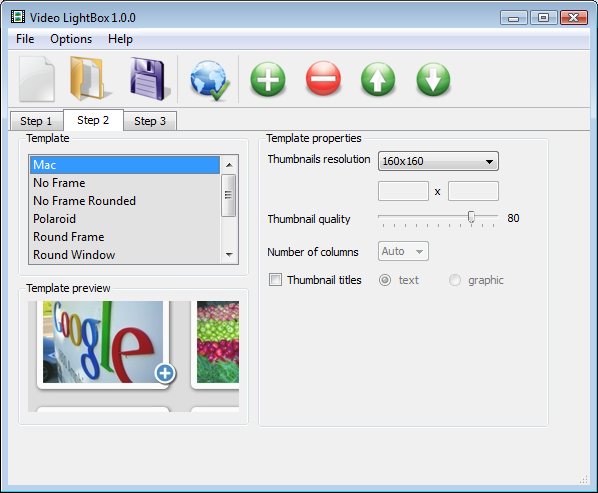Move item down with green down arrow
This screenshot has width=598, height=493.
point(433,79)
